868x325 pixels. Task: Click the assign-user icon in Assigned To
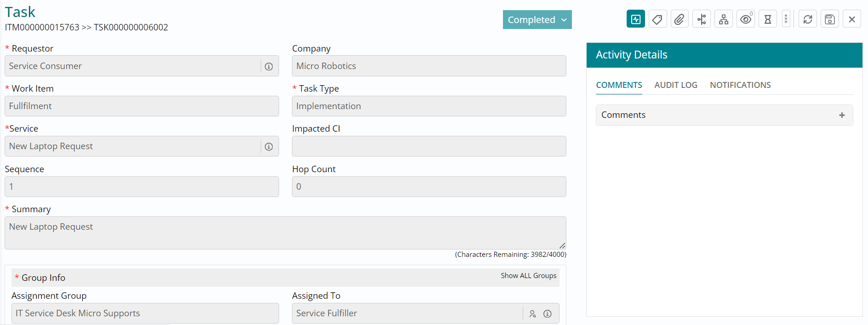532,314
